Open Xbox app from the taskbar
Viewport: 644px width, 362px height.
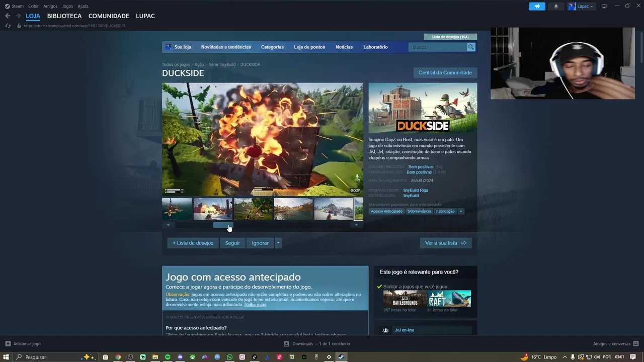click(x=192, y=357)
